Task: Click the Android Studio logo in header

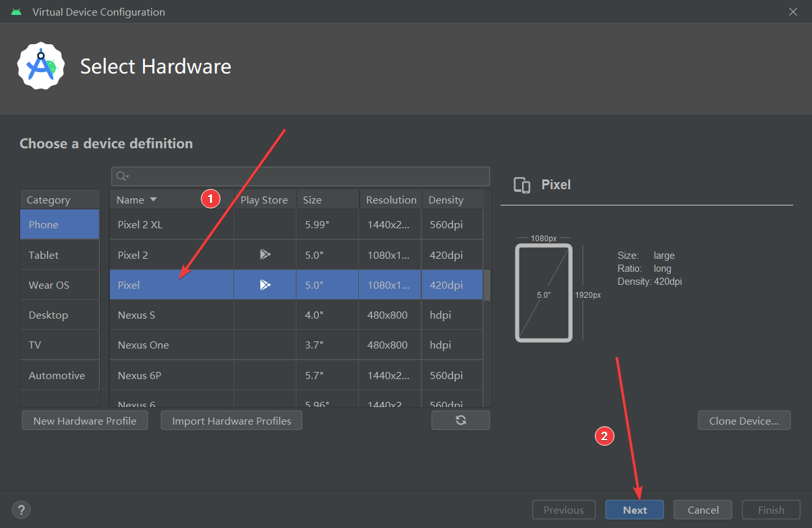Action: tap(41, 66)
